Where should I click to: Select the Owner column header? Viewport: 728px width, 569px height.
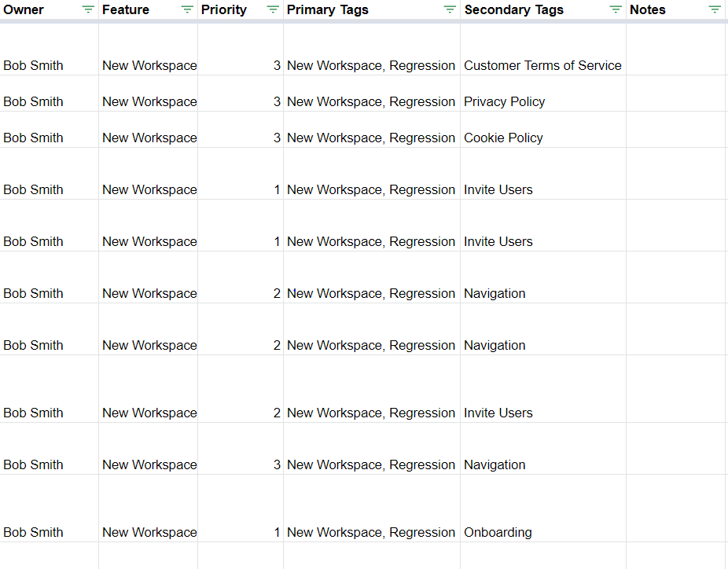pyautogui.click(x=24, y=9)
